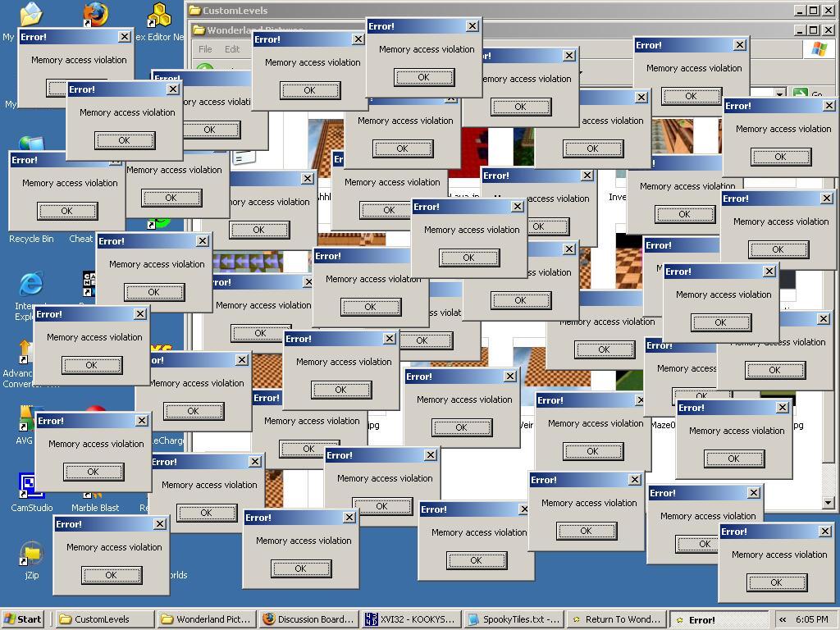Click OK in Error dialog over Advanced Converter
The image size is (840, 630).
point(92,365)
